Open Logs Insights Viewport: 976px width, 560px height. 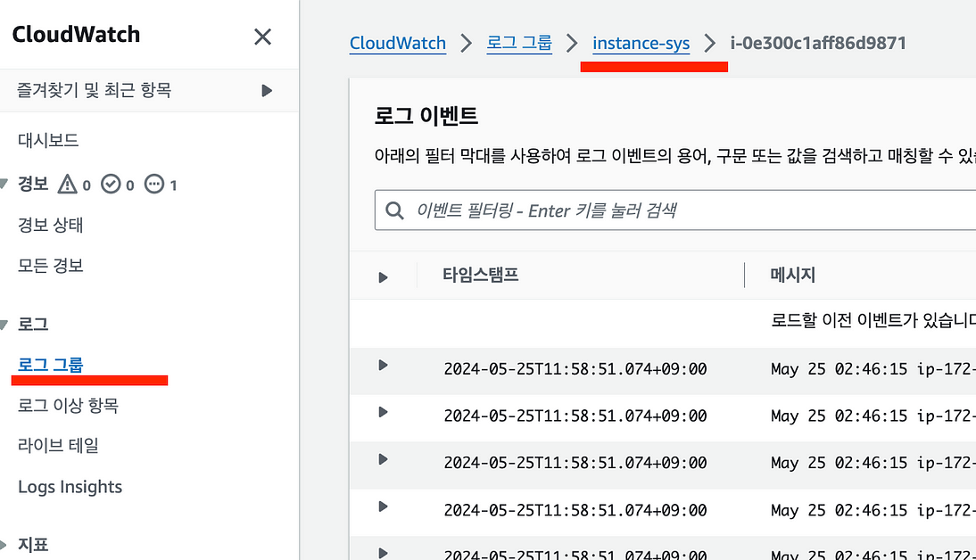[x=70, y=487]
